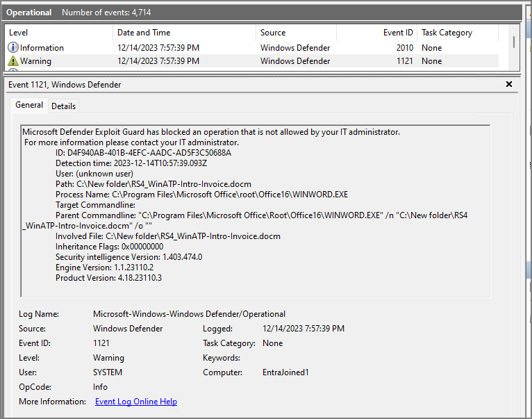532x419 pixels.
Task: Click the Source value Windows Defender in details
Action: [128, 329]
